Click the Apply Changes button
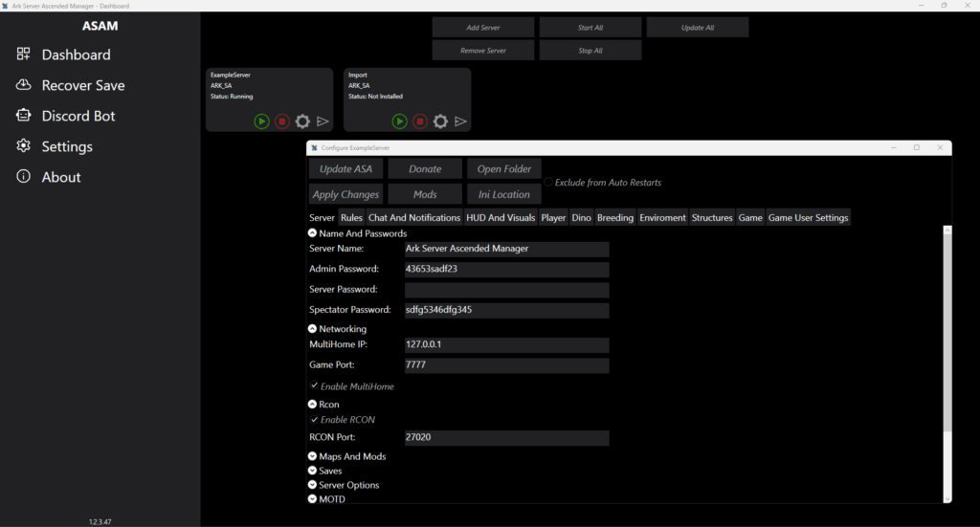 345,194
